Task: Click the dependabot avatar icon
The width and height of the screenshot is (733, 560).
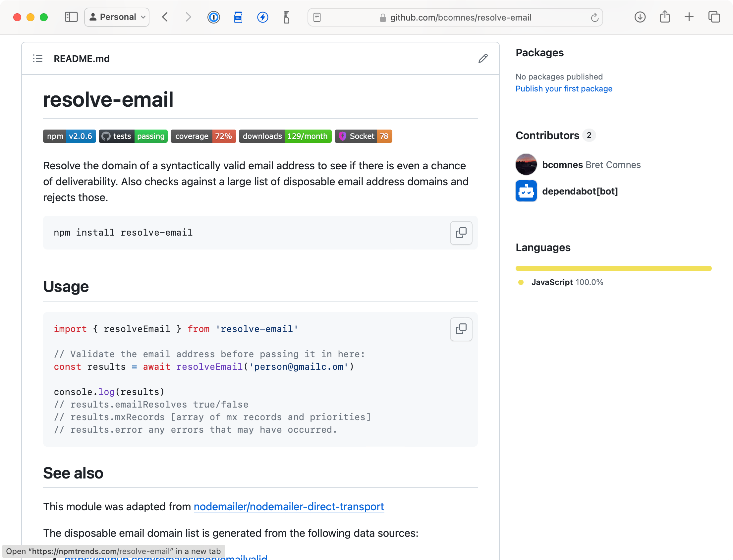Action: coord(526,191)
